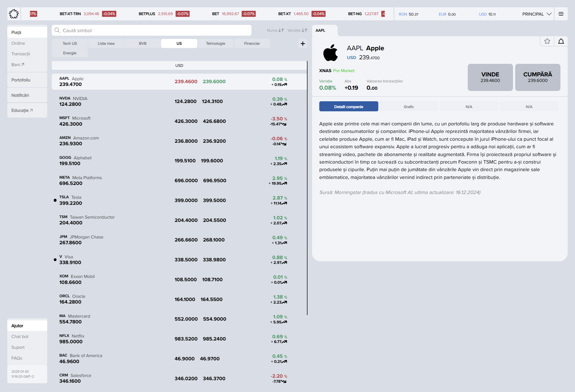
Task: Set AAPL price alert bell icon
Action: click(561, 41)
